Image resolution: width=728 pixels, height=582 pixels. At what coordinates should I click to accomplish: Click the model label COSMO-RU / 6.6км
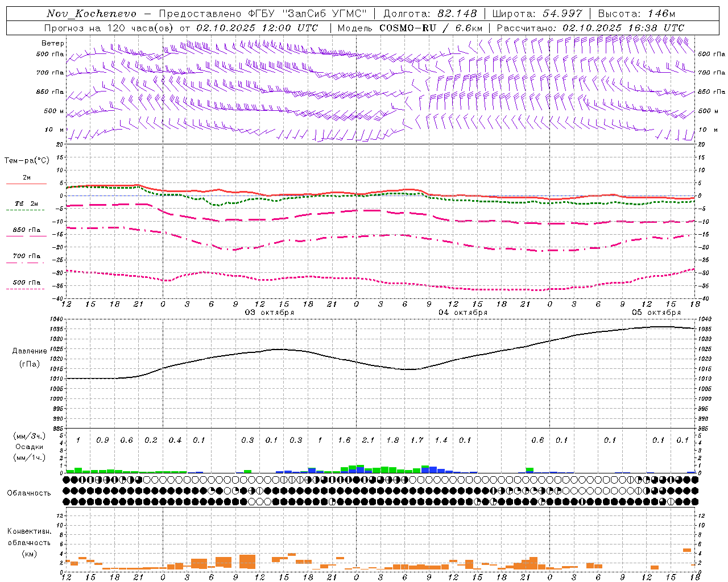431,28
